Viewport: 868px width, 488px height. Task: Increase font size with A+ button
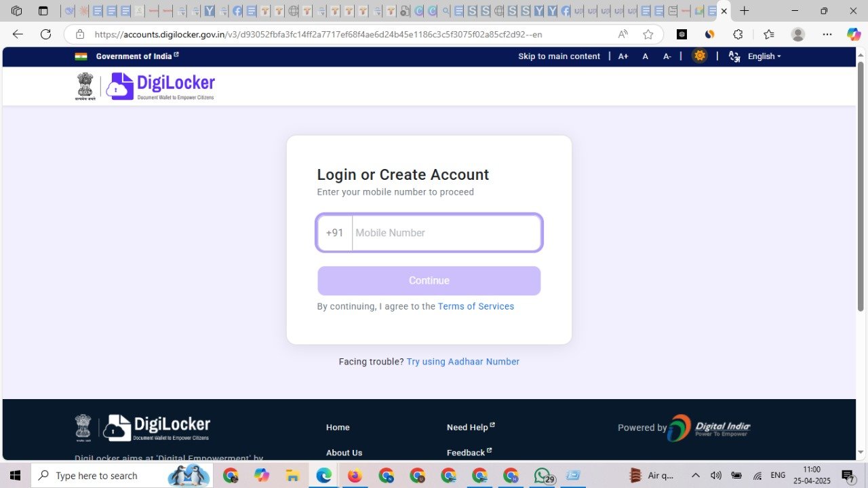623,56
